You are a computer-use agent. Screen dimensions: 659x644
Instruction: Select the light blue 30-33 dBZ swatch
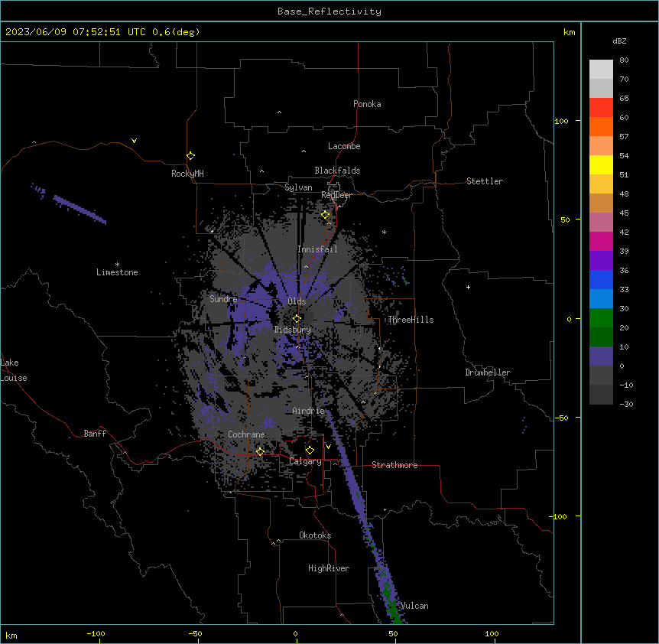[601, 299]
